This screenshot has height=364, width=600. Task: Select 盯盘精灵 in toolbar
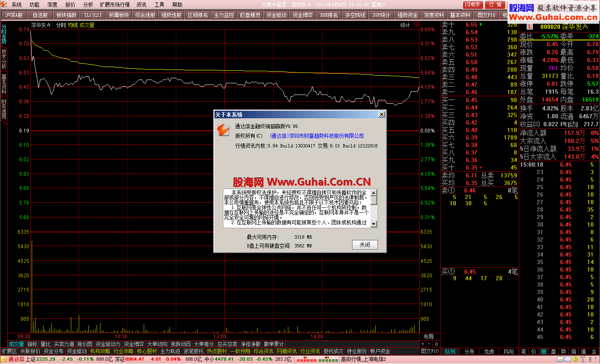(250, 15)
